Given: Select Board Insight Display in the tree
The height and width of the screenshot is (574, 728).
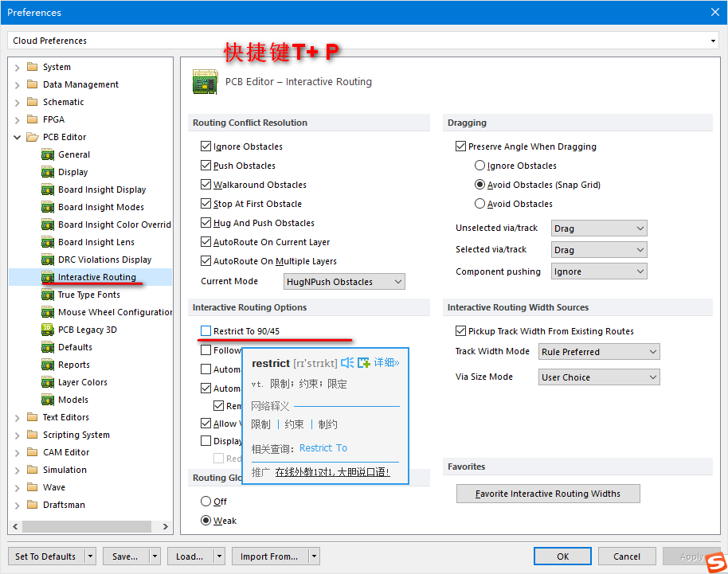Looking at the screenshot, I should pos(102,189).
